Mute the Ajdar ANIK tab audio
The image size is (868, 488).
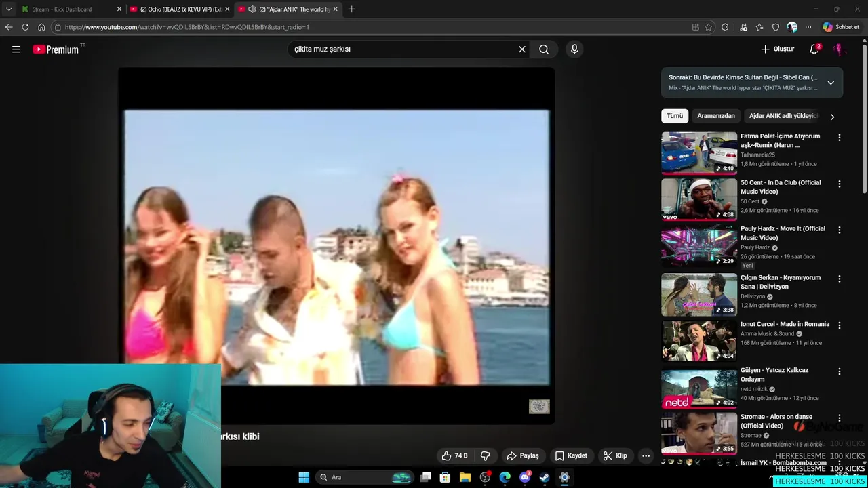(252, 9)
